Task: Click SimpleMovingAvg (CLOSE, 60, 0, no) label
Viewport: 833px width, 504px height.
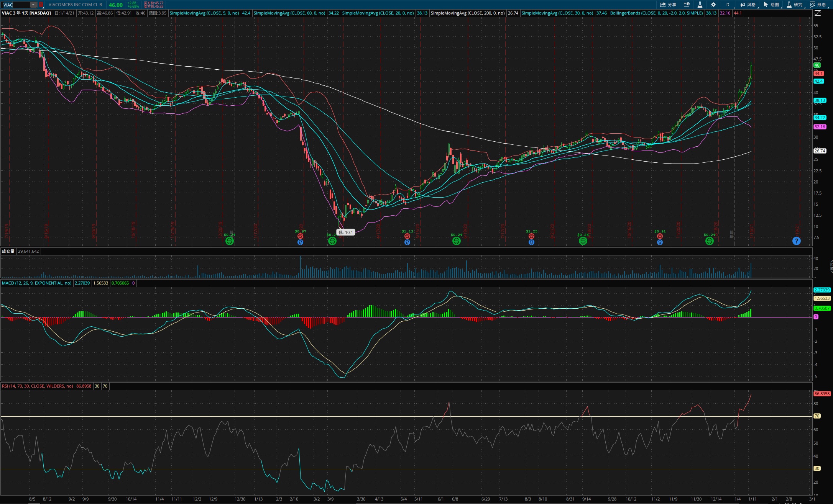Action: (289, 13)
